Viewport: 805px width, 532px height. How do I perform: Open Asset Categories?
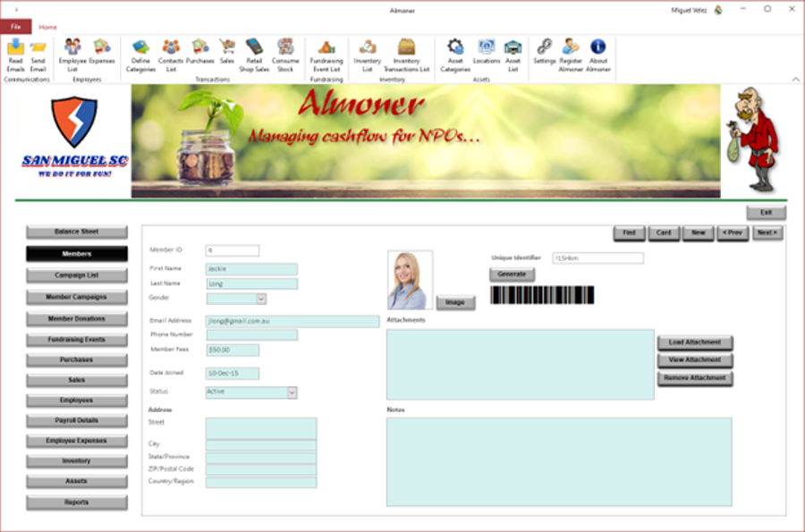pos(455,55)
